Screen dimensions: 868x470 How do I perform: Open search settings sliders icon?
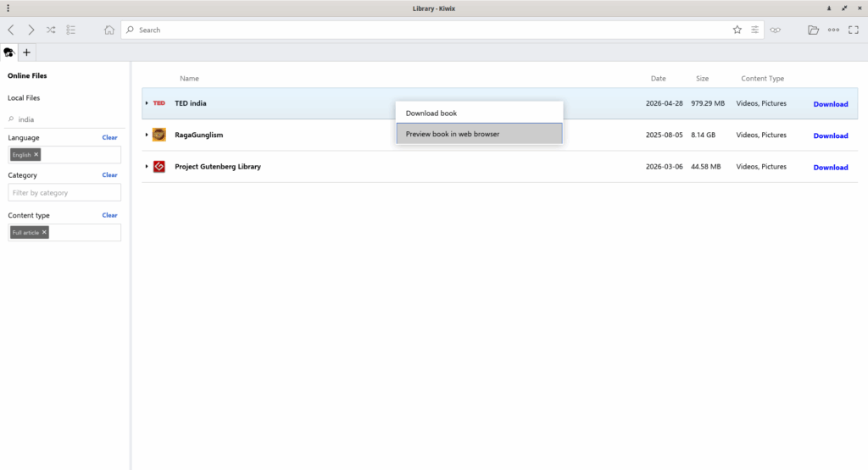[x=754, y=30]
